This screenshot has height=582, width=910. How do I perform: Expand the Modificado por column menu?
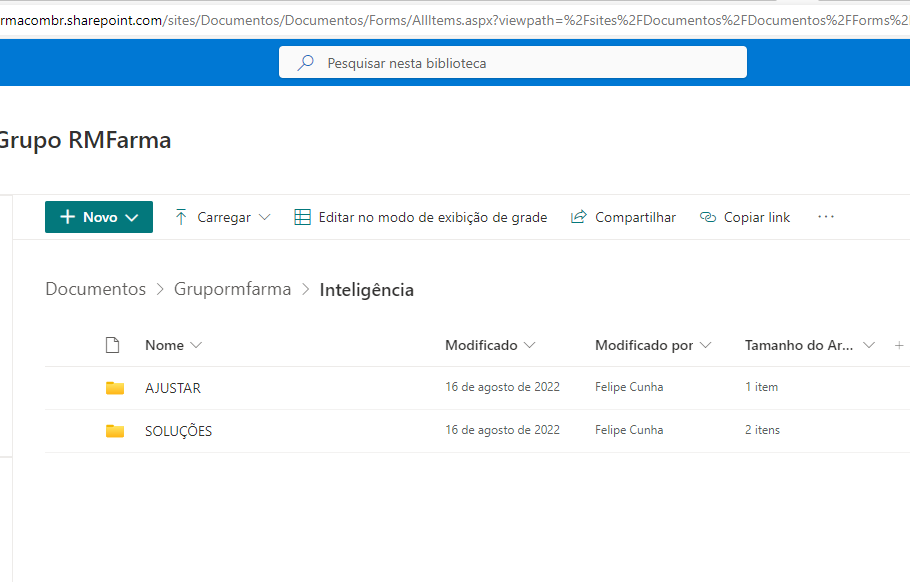click(706, 345)
